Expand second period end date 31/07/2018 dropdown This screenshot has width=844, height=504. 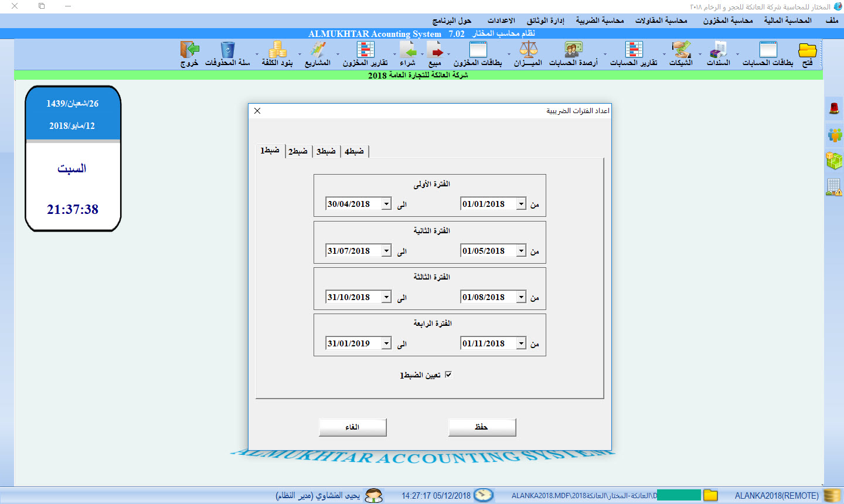[386, 251]
